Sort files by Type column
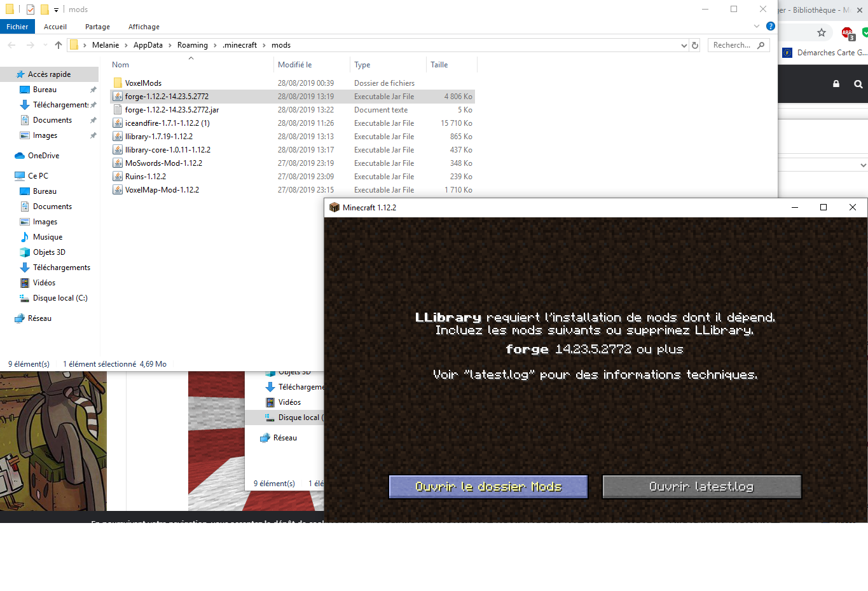Screen dimensions: 868x591 coord(362,65)
